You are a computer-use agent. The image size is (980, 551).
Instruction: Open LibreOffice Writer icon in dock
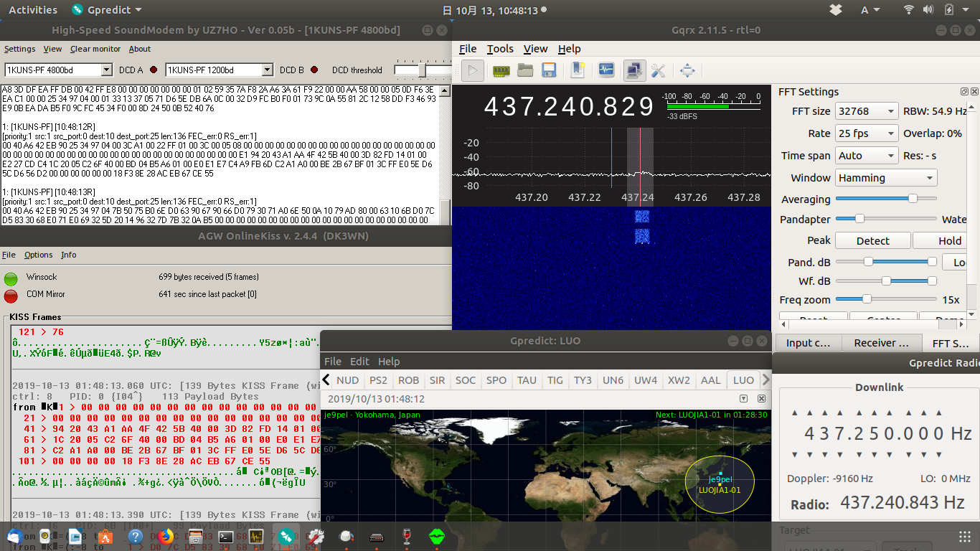point(75,536)
